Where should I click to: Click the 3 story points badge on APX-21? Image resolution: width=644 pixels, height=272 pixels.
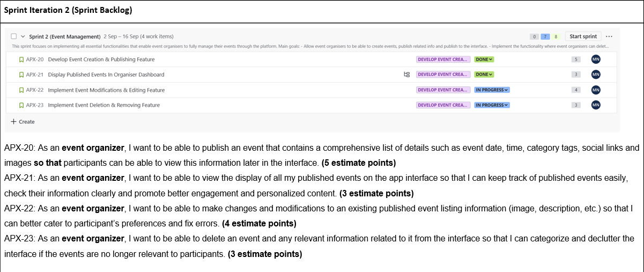tap(576, 75)
